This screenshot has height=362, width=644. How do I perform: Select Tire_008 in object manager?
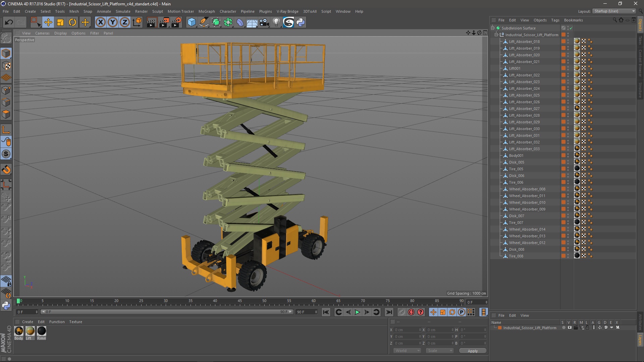coord(516,256)
